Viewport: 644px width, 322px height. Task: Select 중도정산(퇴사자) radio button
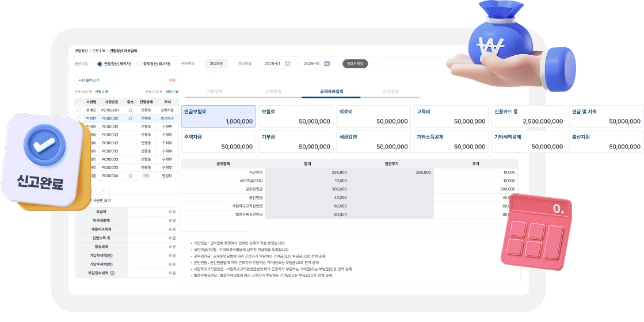tap(139, 64)
